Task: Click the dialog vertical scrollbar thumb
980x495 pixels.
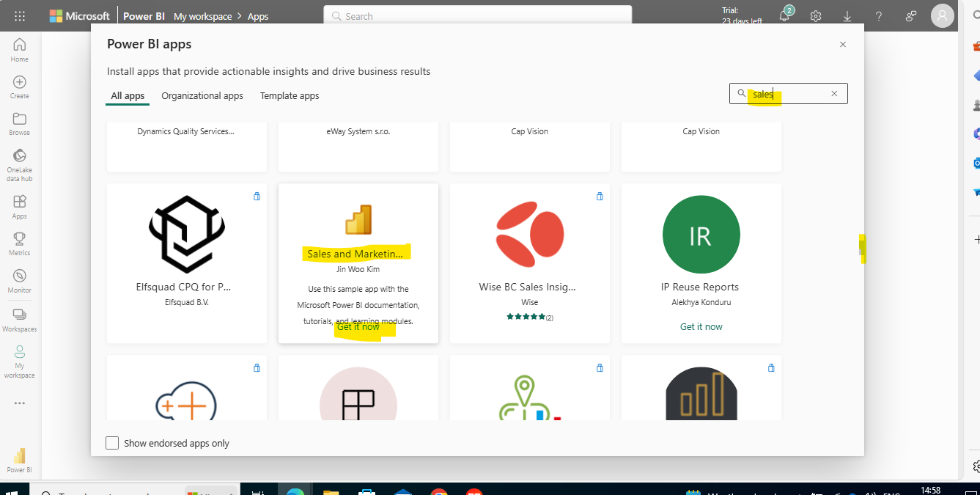Action: click(x=862, y=249)
